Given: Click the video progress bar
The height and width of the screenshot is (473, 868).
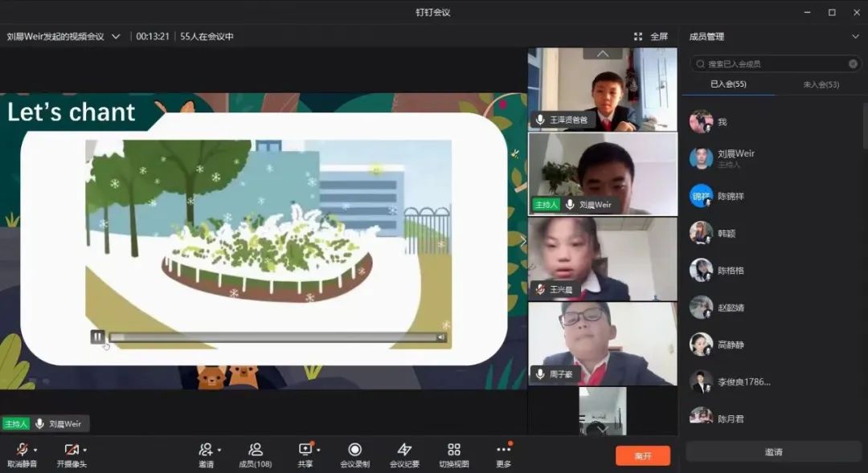Looking at the screenshot, I should 273,337.
